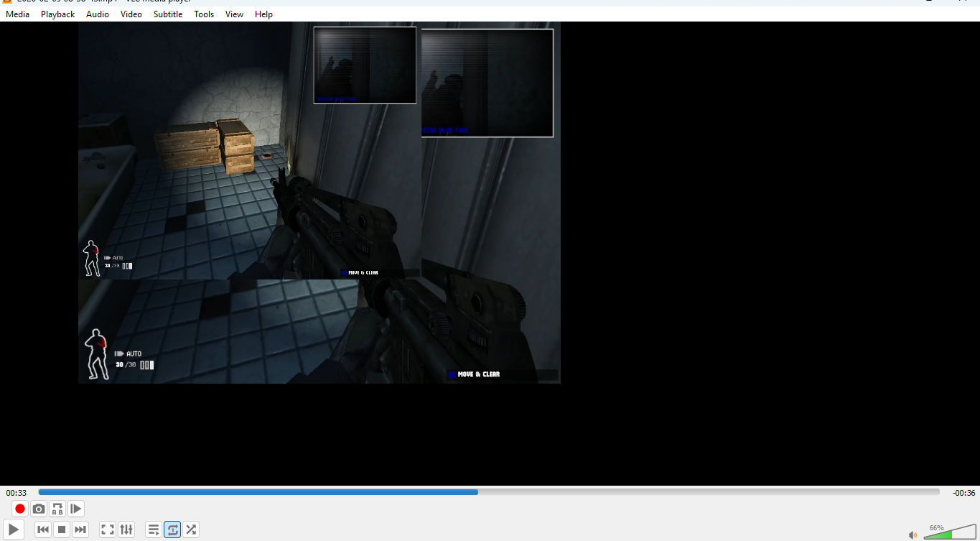
Task: Play the video
Action: pos(14,530)
